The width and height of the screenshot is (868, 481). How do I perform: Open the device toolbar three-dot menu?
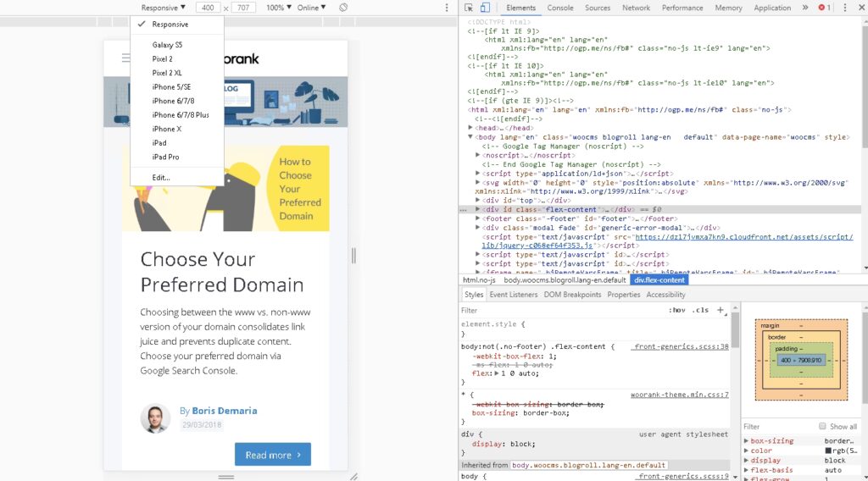(447, 8)
